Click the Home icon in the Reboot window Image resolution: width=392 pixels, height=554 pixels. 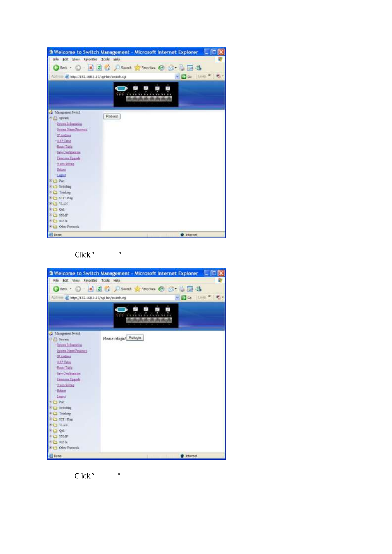pos(107,68)
